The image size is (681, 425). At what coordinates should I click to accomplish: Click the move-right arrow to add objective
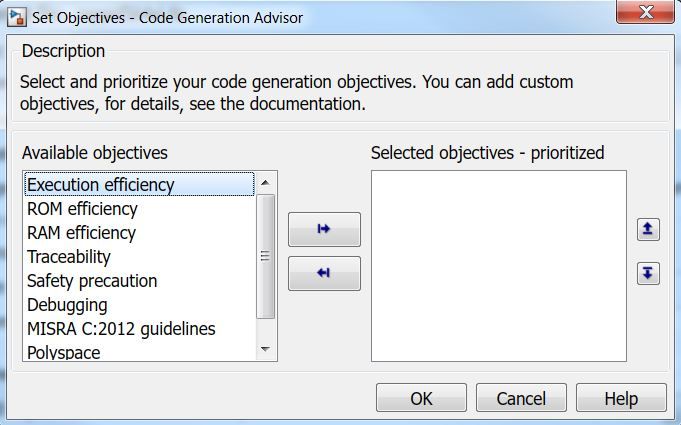(x=324, y=229)
